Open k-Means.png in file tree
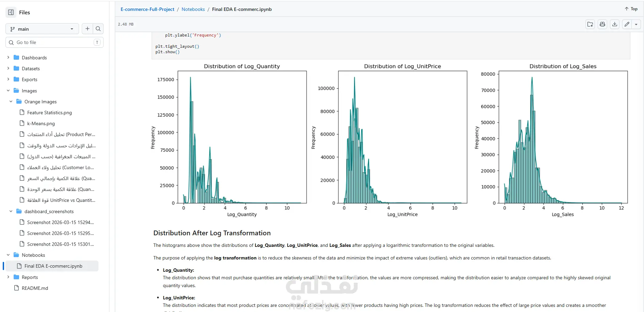This screenshot has height=312, width=644. pyautogui.click(x=41, y=123)
